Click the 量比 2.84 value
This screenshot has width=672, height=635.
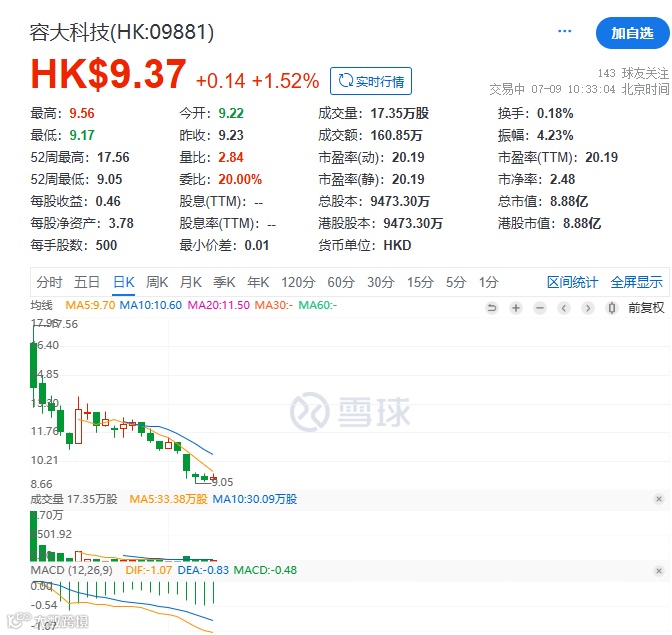pos(231,157)
